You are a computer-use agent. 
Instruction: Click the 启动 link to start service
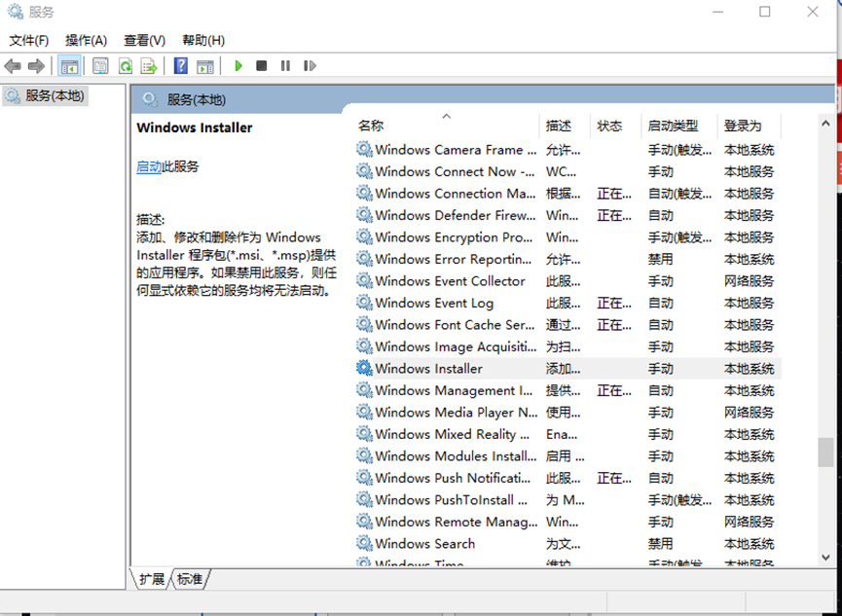coord(149,167)
